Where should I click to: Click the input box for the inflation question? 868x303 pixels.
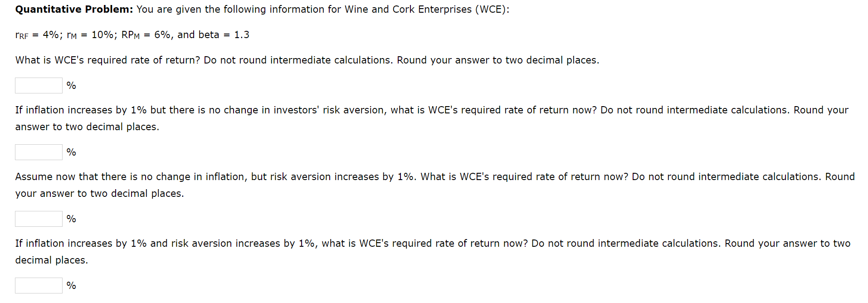click(38, 152)
